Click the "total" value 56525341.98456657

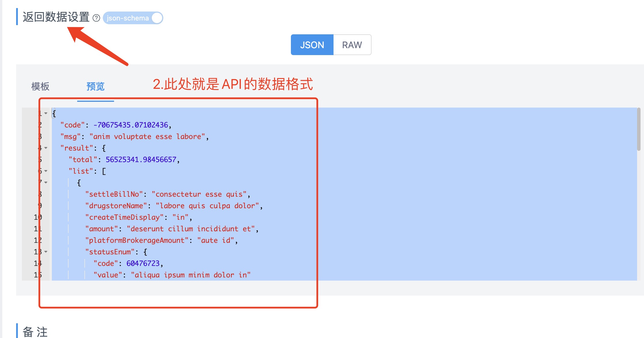141,159
